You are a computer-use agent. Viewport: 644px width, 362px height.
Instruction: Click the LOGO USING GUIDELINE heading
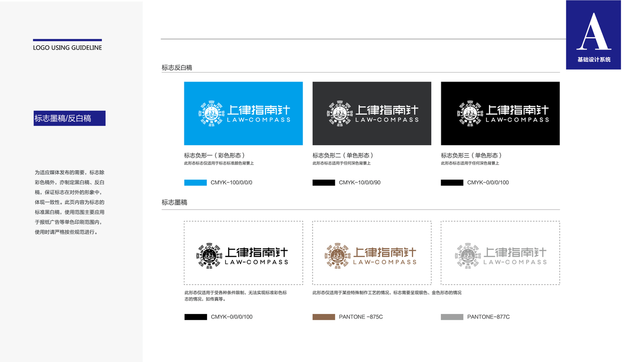(67, 48)
